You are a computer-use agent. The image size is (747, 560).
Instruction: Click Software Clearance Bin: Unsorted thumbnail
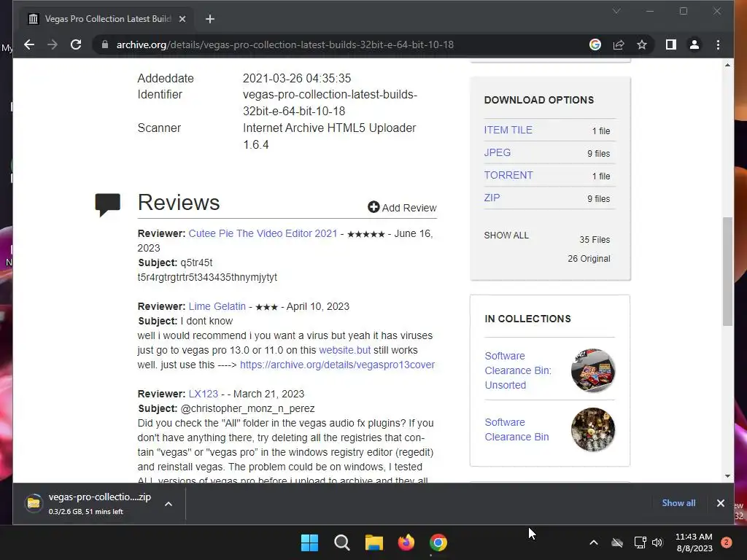[593, 370]
